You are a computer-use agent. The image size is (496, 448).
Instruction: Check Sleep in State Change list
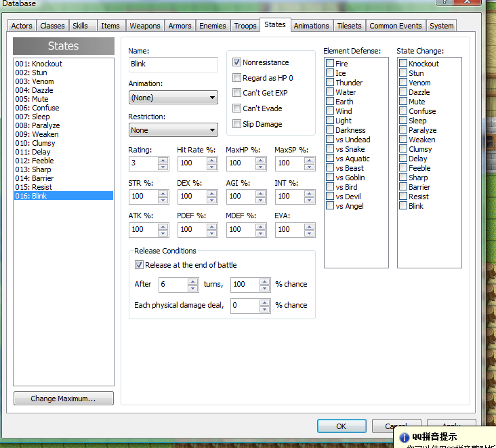click(x=403, y=120)
